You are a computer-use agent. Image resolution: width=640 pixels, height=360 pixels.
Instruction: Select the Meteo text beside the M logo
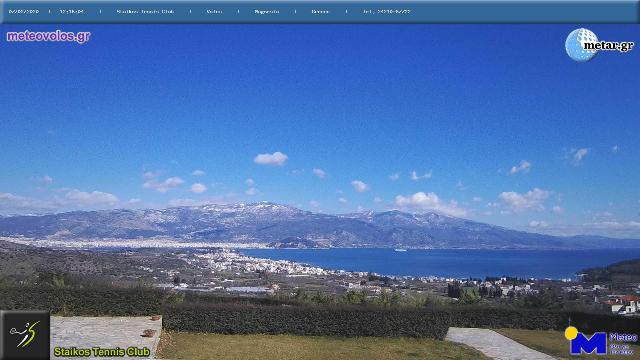pos(623,337)
